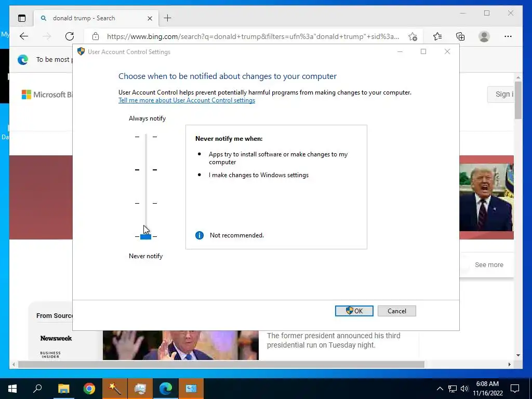Image resolution: width=532 pixels, height=399 pixels.
Task: Minimize the Edge browser window
Action: (463, 13)
